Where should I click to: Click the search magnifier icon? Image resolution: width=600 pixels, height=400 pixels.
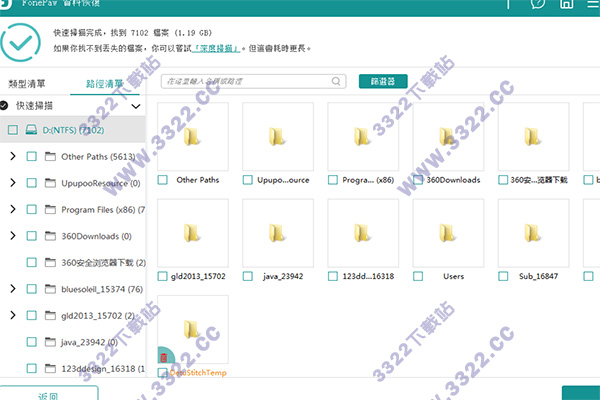point(336,81)
